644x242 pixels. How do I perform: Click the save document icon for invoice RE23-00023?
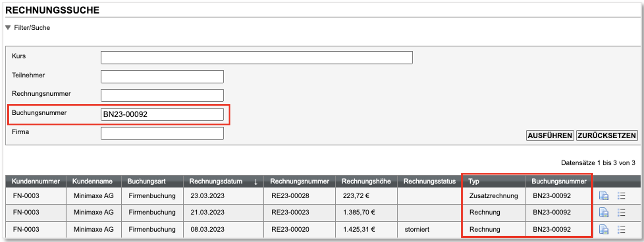(x=603, y=212)
